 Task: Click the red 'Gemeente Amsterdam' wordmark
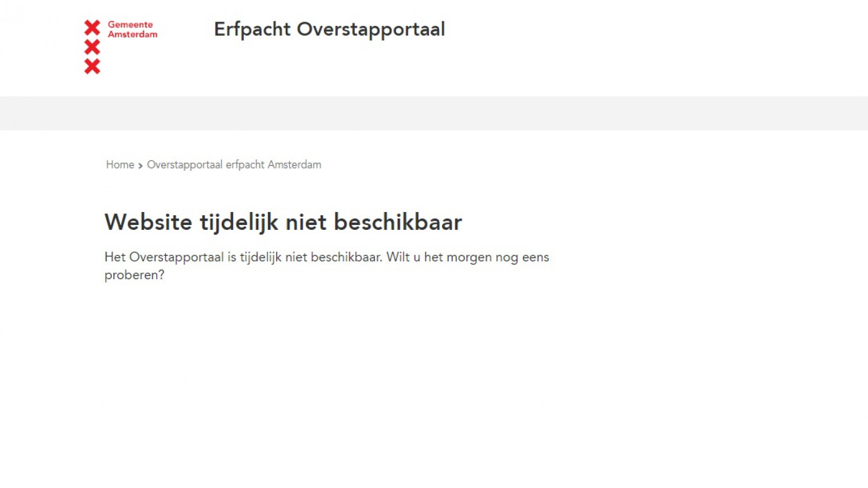coord(132,29)
